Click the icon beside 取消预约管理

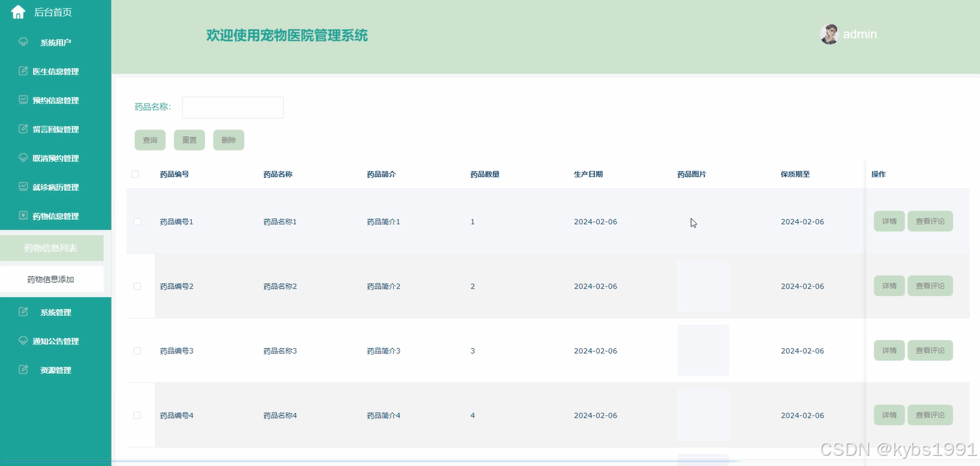point(23,158)
